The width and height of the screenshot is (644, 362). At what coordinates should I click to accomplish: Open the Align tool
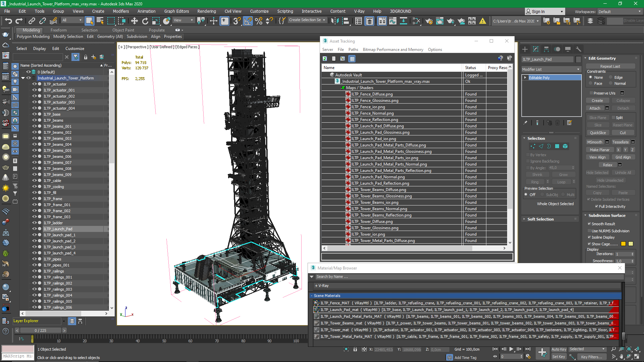coord(345,21)
